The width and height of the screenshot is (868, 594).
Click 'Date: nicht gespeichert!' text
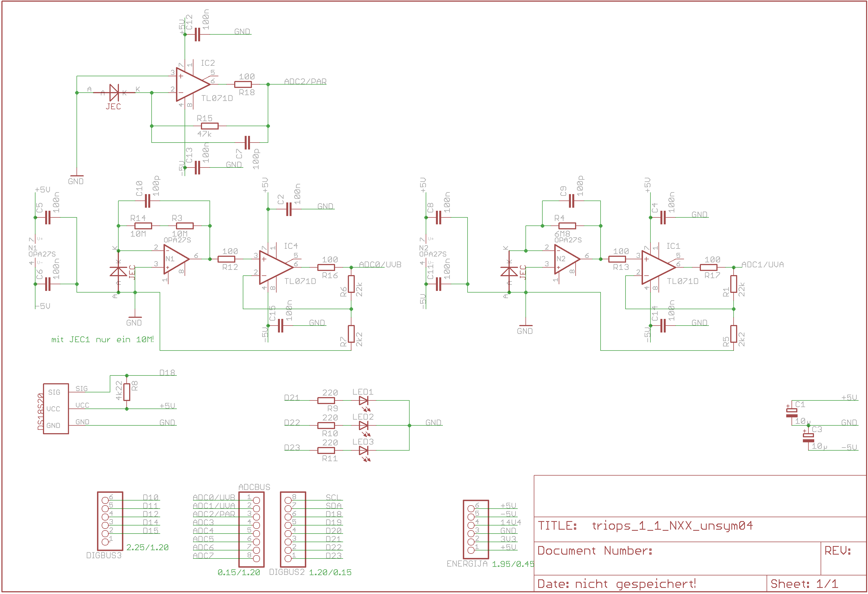click(616, 584)
